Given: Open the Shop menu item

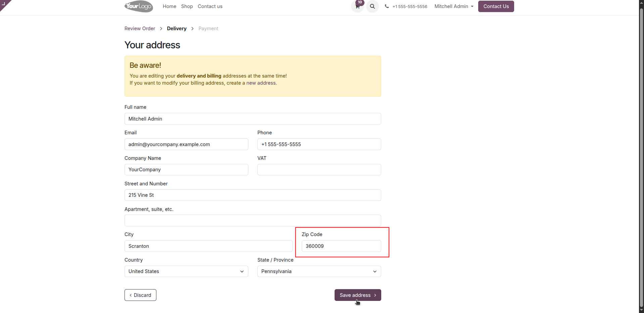Looking at the screenshot, I should tap(187, 6).
